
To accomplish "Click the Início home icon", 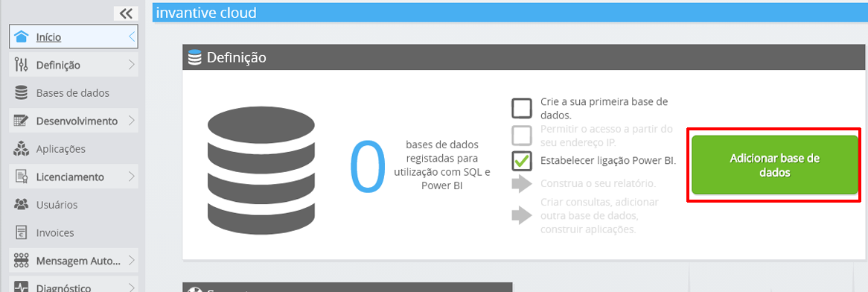I will click(x=21, y=37).
